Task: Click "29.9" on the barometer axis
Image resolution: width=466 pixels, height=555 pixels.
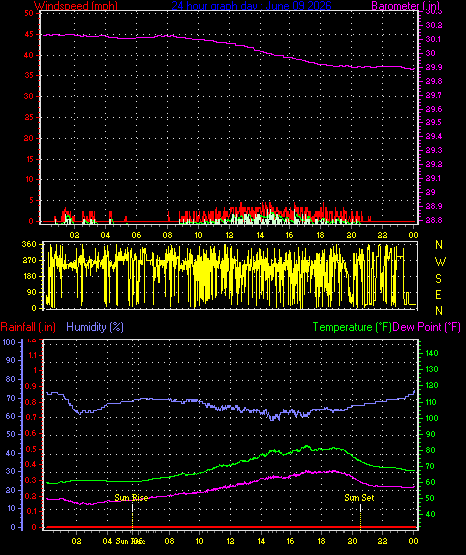Action: (434, 67)
